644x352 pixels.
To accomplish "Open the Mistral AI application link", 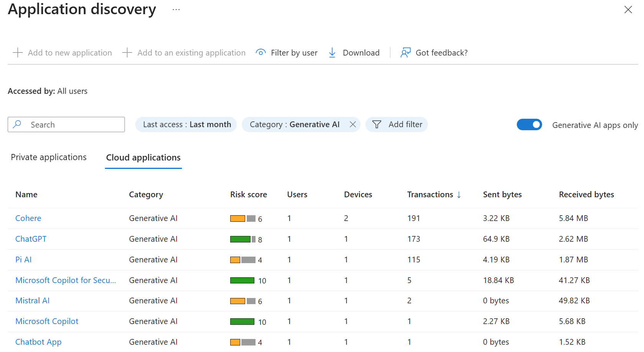I will coord(33,301).
